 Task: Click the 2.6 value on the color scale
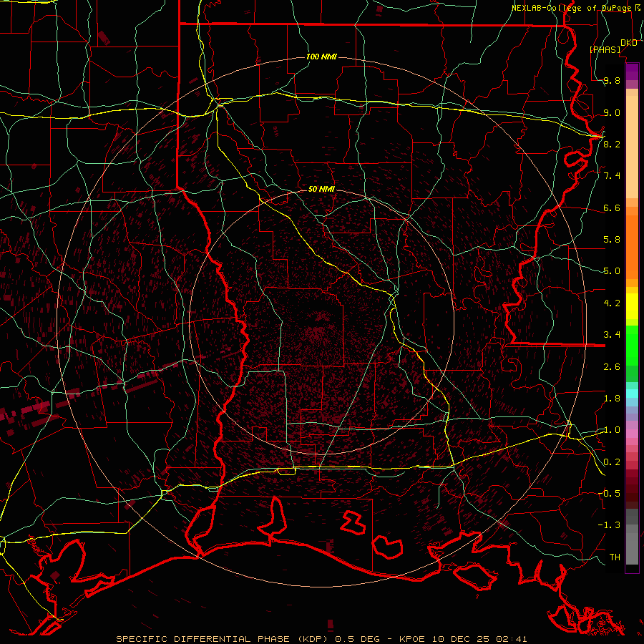pos(612,367)
